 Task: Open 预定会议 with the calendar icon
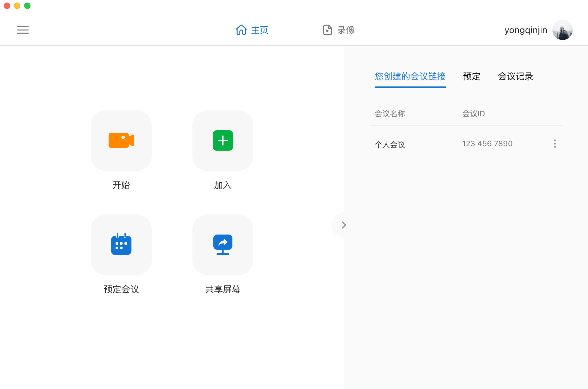121,244
